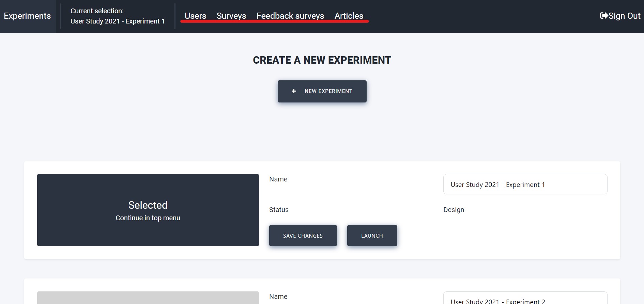The image size is (644, 304).
Task: Click the Status label in Experiment 1
Action: (279, 210)
